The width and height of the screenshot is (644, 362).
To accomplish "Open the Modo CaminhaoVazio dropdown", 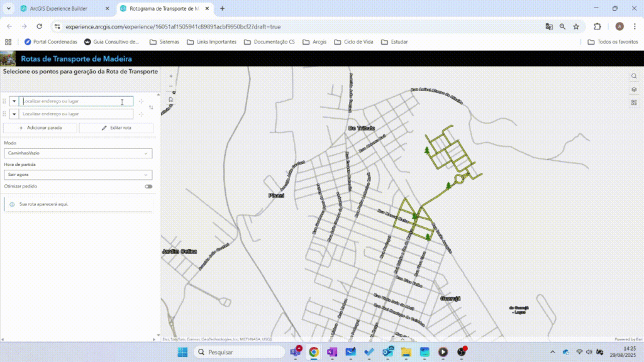I will pos(78,153).
